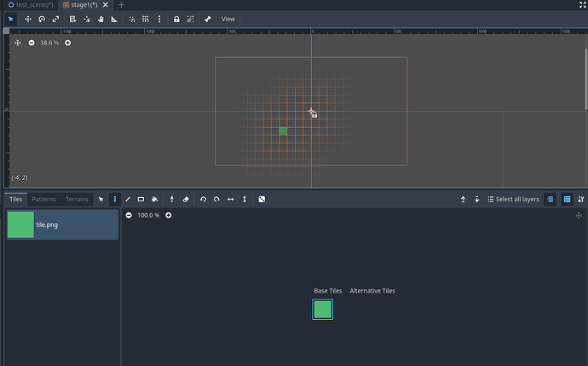Select the Ruler Mode tool
Viewport: 588px width, 366px height.
click(x=114, y=19)
